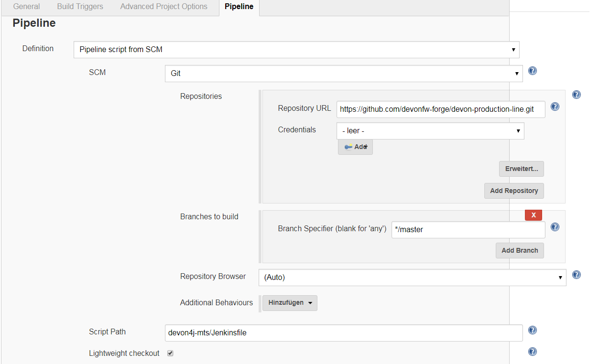The image size is (599, 364).
Task: Expand the SCM dropdown showing Git
Action: [x=344, y=74]
